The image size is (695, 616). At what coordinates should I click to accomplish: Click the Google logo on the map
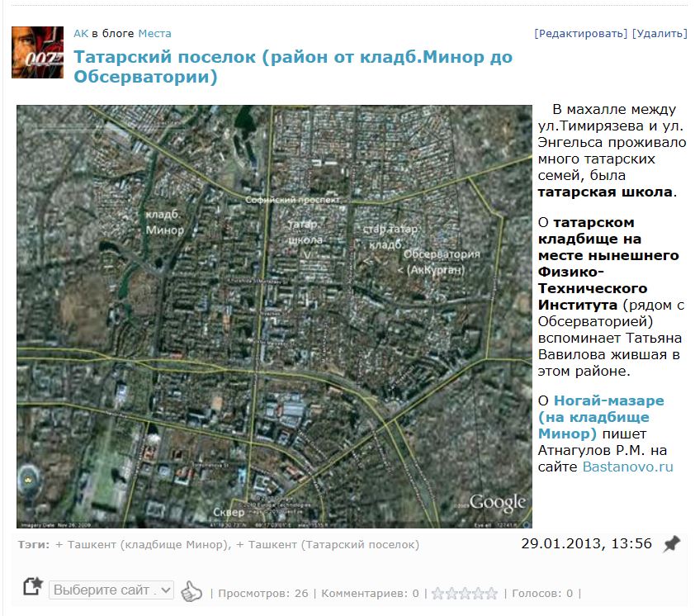tap(497, 502)
